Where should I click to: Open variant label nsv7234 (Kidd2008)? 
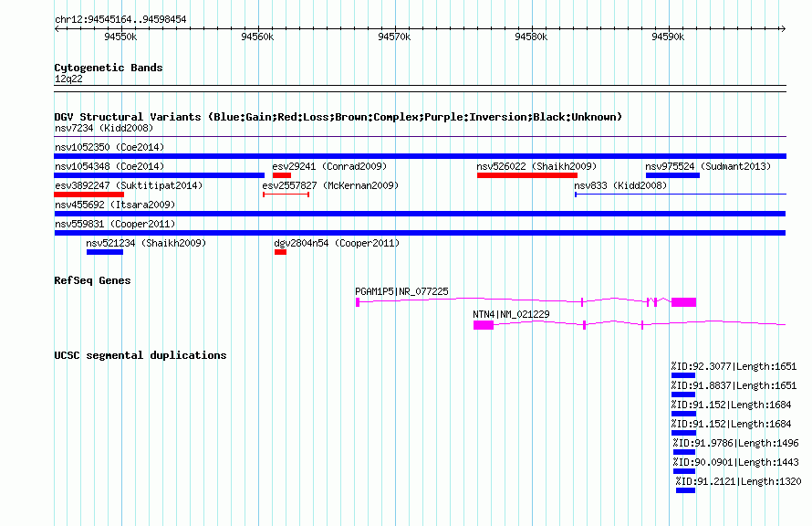point(104,128)
